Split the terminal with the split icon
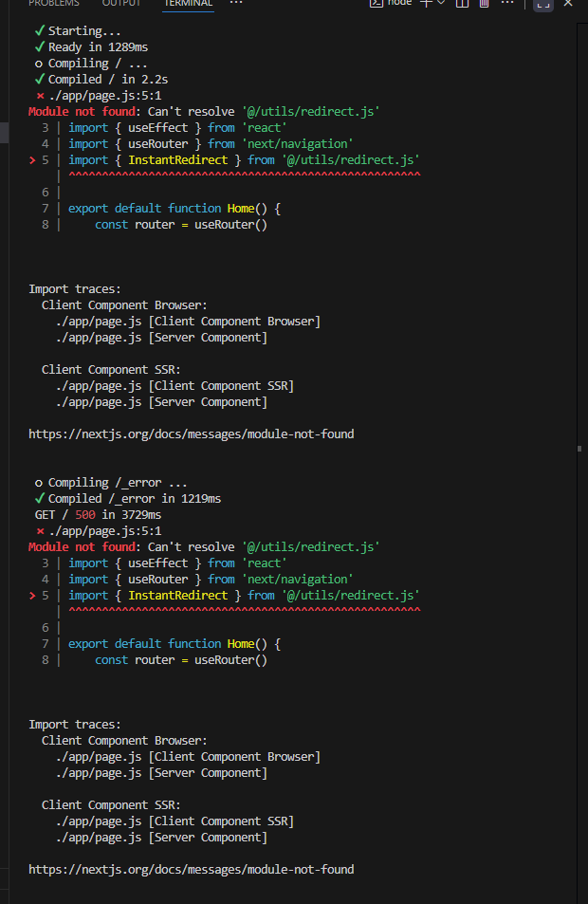 pos(462,3)
